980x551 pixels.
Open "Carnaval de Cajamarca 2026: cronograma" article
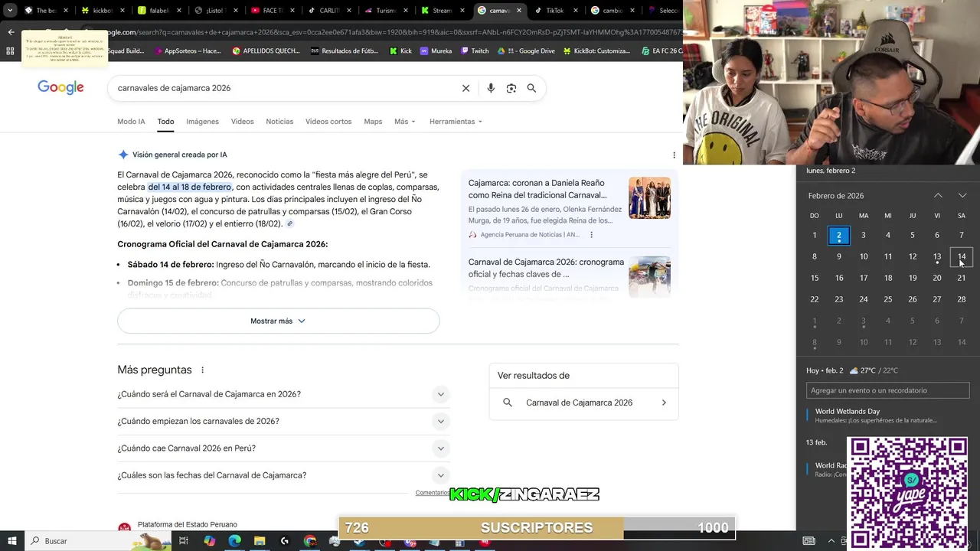click(546, 268)
